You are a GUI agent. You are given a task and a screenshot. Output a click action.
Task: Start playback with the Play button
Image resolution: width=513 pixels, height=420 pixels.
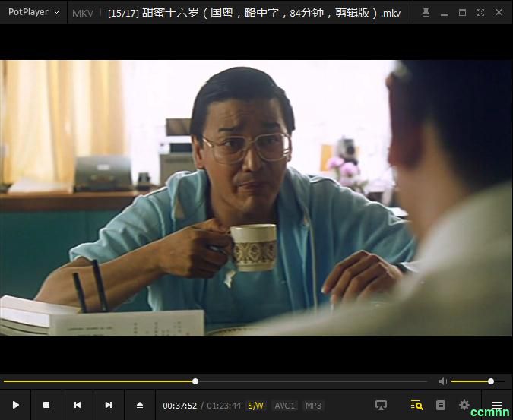click(15, 405)
